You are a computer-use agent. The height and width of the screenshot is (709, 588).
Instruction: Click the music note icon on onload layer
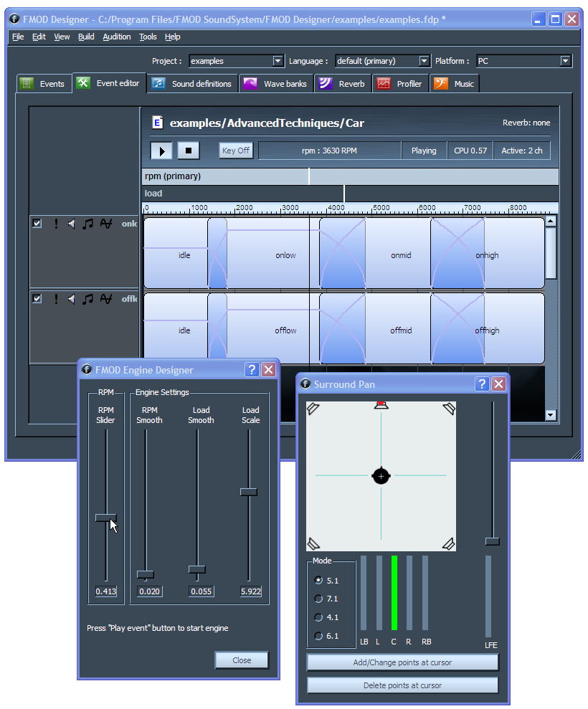87,224
